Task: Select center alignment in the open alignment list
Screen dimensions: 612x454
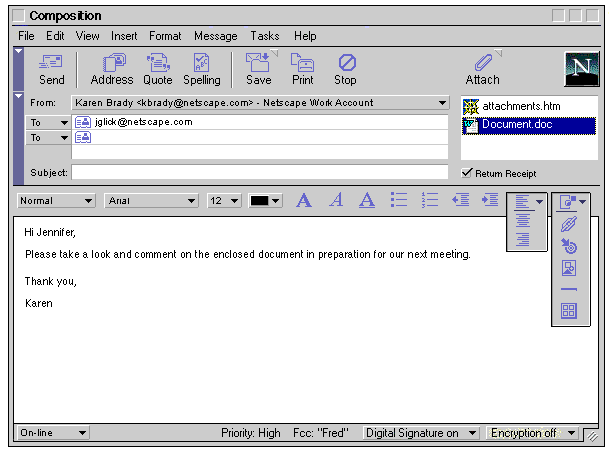Action: point(521,221)
